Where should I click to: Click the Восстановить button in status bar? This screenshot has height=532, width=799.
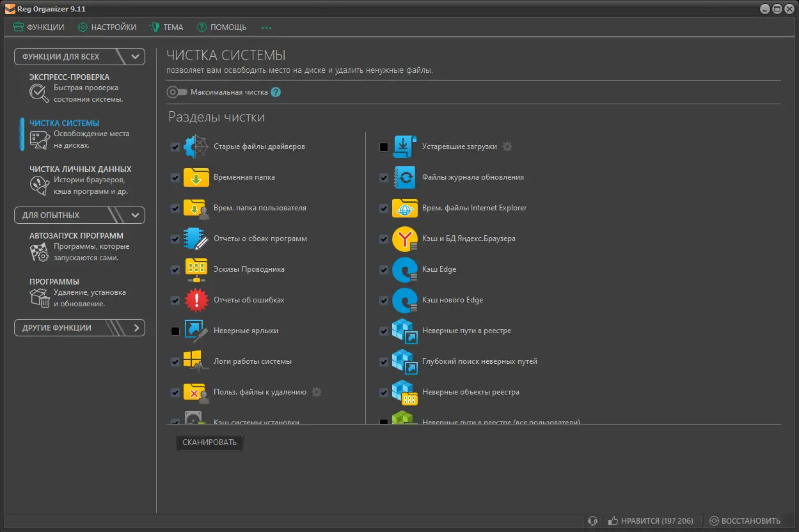click(745, 520)
